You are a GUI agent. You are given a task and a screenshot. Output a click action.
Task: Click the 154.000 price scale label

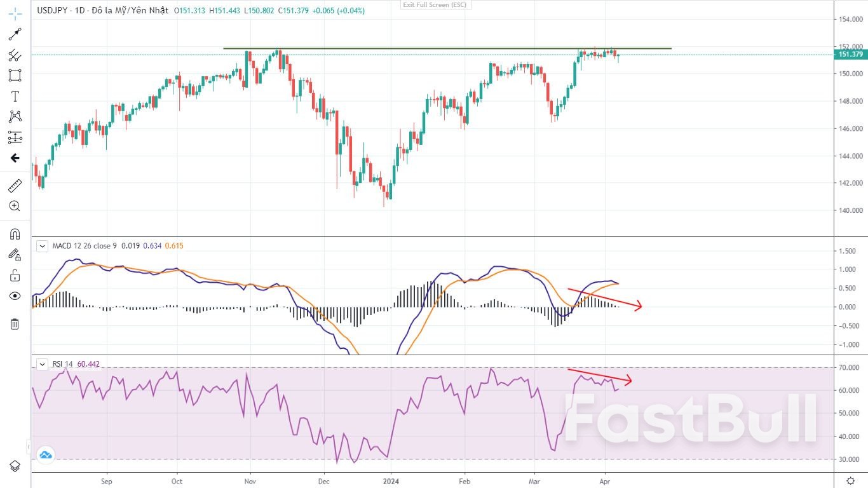click(850, 19)
